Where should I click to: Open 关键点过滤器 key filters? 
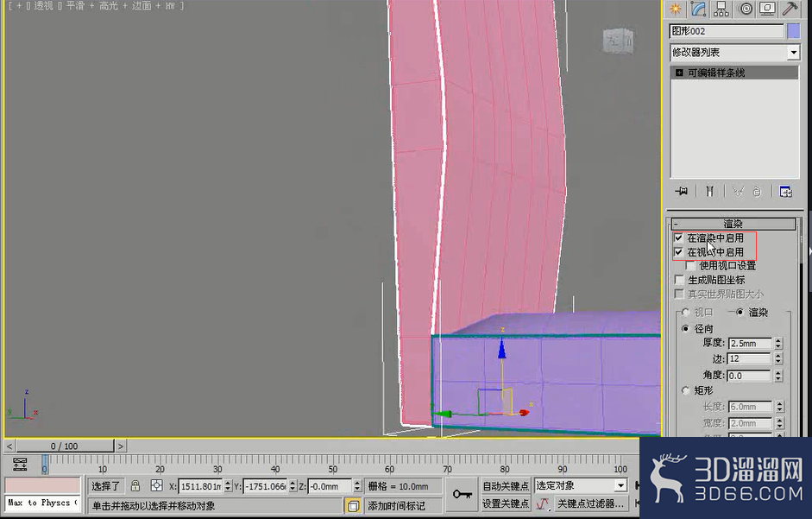click(x=590, y=503)
